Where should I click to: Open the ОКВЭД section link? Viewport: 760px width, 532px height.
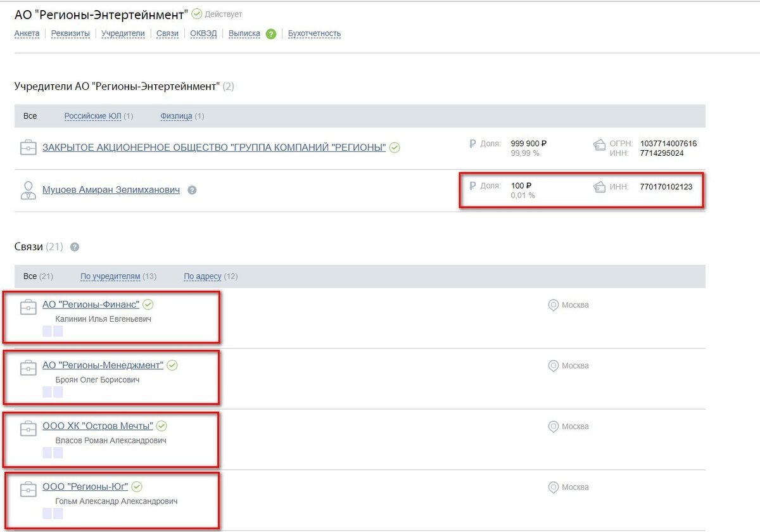click(x=203, y=34)
